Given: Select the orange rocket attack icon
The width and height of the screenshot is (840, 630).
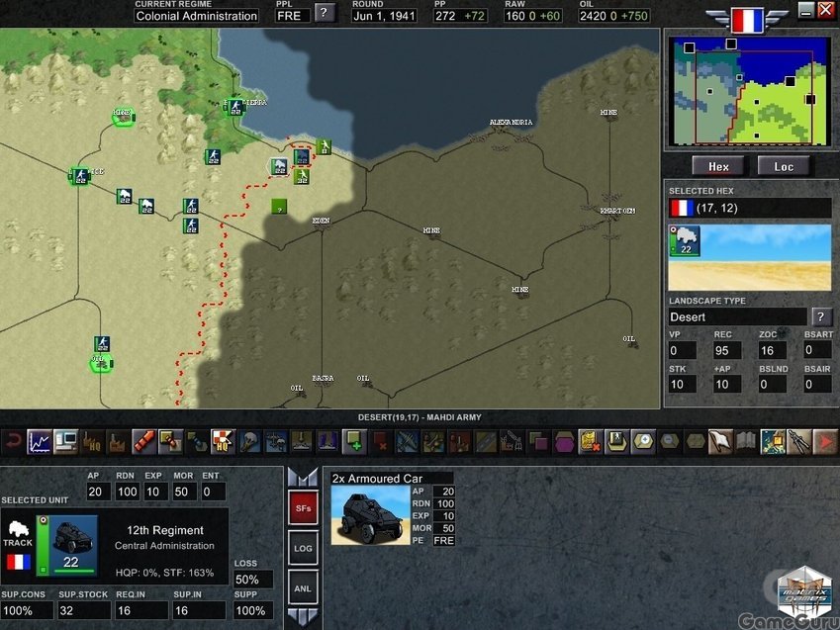Looking at the screenshot, I should tap(144, 442).
